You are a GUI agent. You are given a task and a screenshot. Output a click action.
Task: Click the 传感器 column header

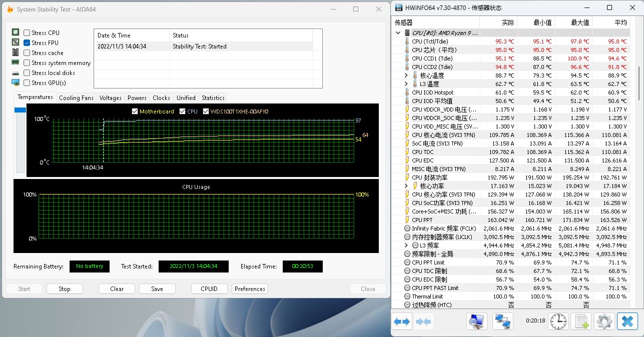[435, 22]
